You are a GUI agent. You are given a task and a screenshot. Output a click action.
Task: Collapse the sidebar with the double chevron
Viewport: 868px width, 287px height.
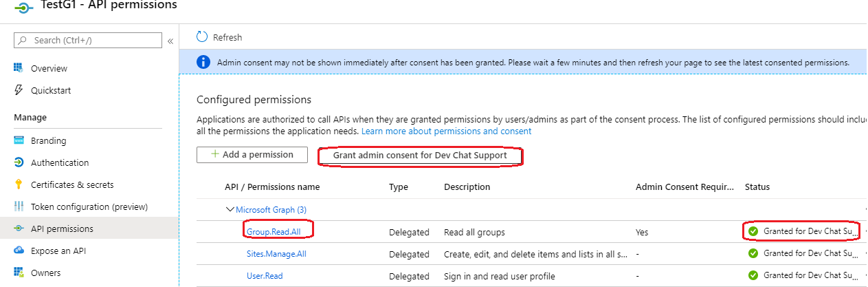pos(170,41)
